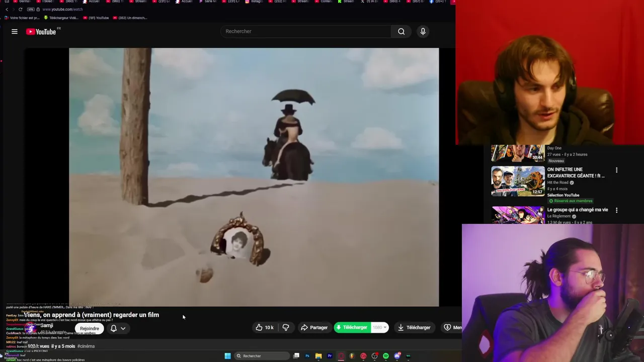Open Task View in the taskbar
The height and width of the screenshot is (362, 644).
(x=296, y=356)
